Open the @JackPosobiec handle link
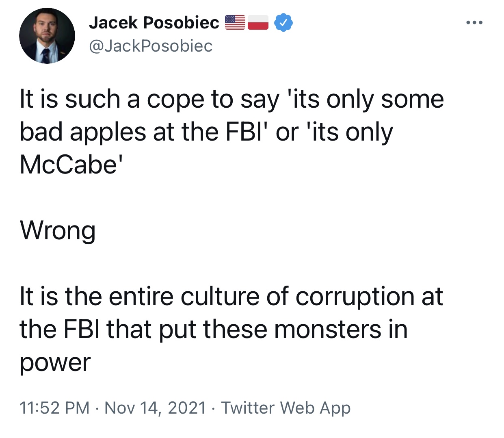504x438 pixels. (x=151, y=46)
